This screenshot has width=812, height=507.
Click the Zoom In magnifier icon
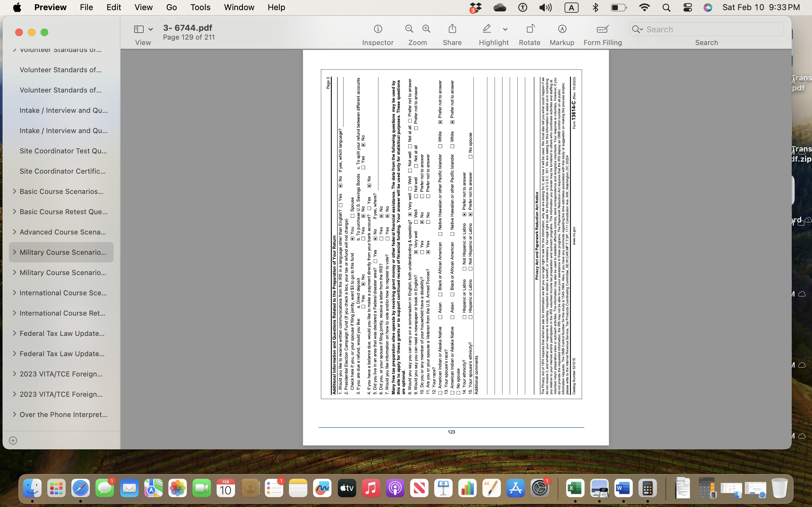coord(427,29)
